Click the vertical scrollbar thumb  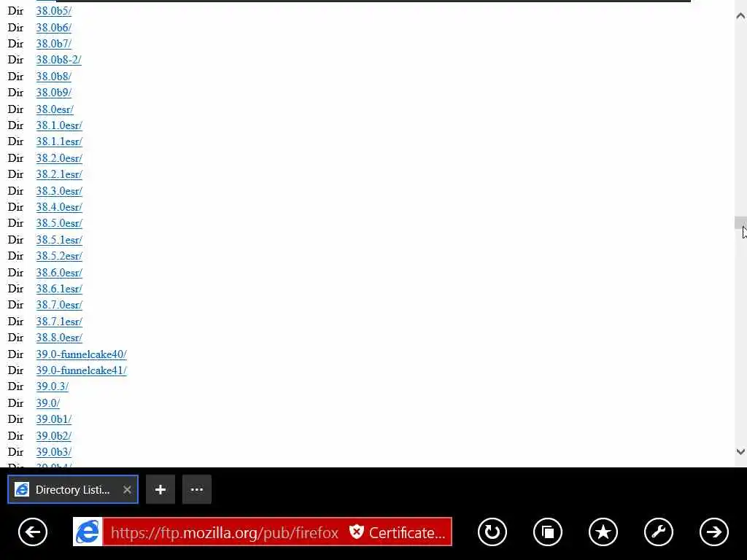[x=740, y=222]
